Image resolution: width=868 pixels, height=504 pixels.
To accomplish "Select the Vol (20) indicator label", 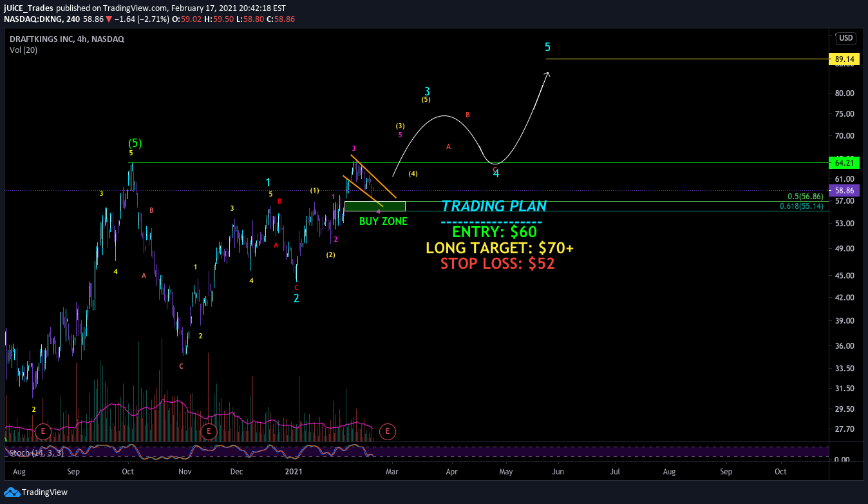I will click(23, 50).
